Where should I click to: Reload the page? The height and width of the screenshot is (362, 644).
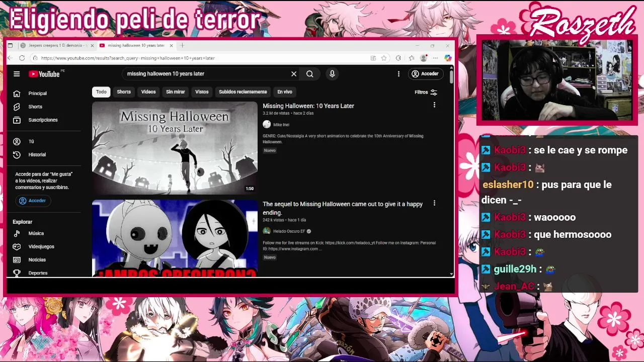tap(22, 58)
